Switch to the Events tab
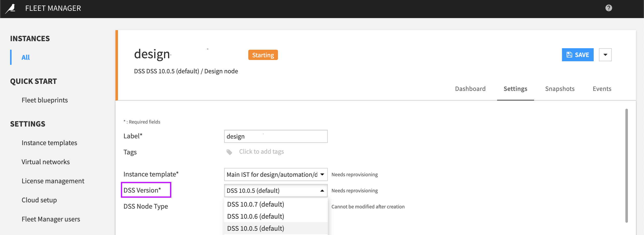Viewport: 644px width, 235px height. click(602, 89)
